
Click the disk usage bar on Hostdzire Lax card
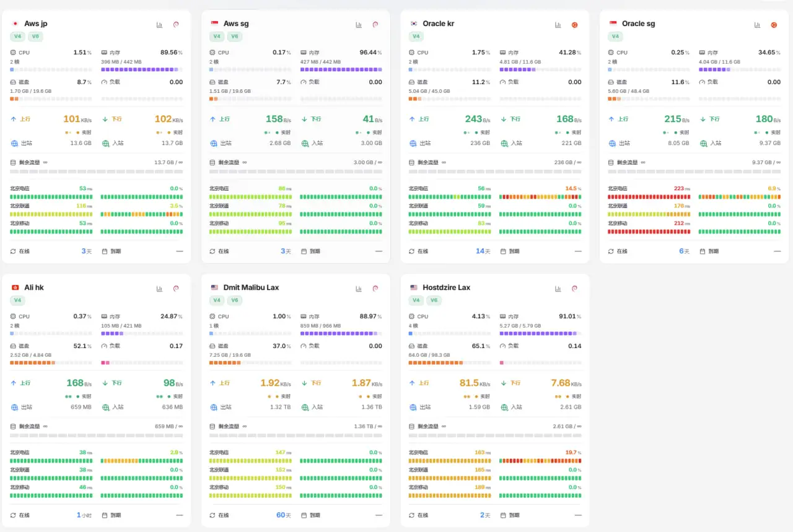click(450, 363)
